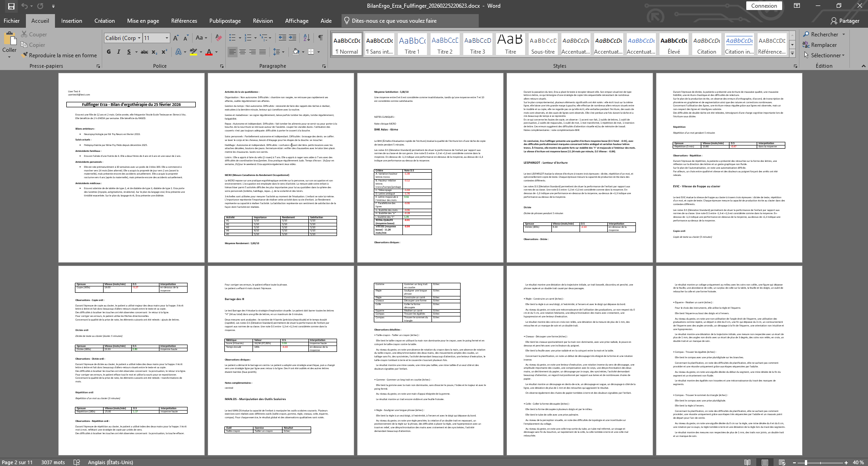Click the zoom slider handle

(806, 462)
